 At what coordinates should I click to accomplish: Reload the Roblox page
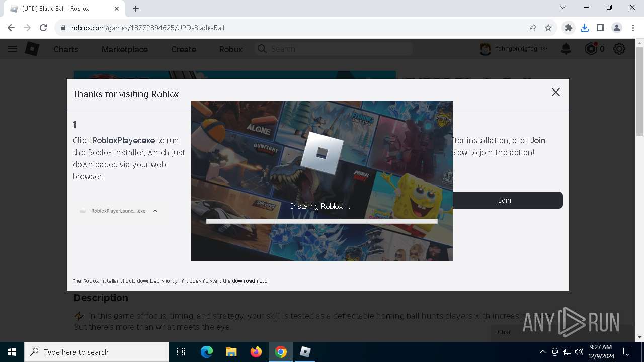tap(43, 28)
